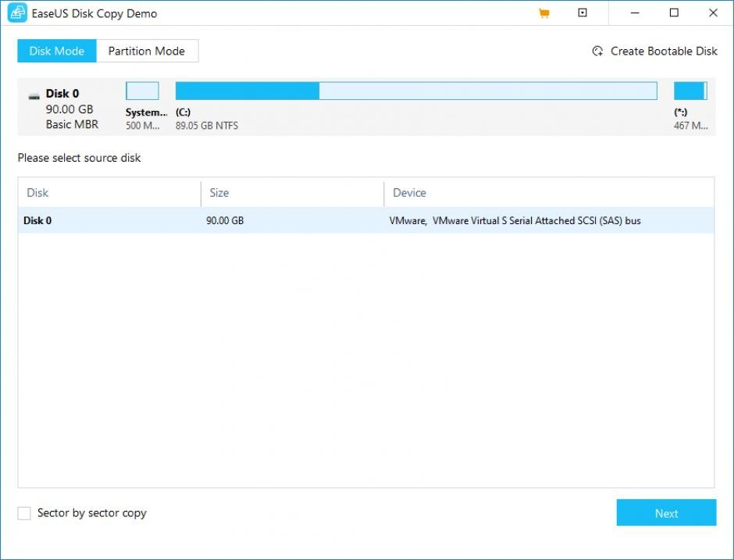734x560 pixels.
Task: Select Disk 0 row in source list
Action: pyautogui.click(x=366, y=220)
